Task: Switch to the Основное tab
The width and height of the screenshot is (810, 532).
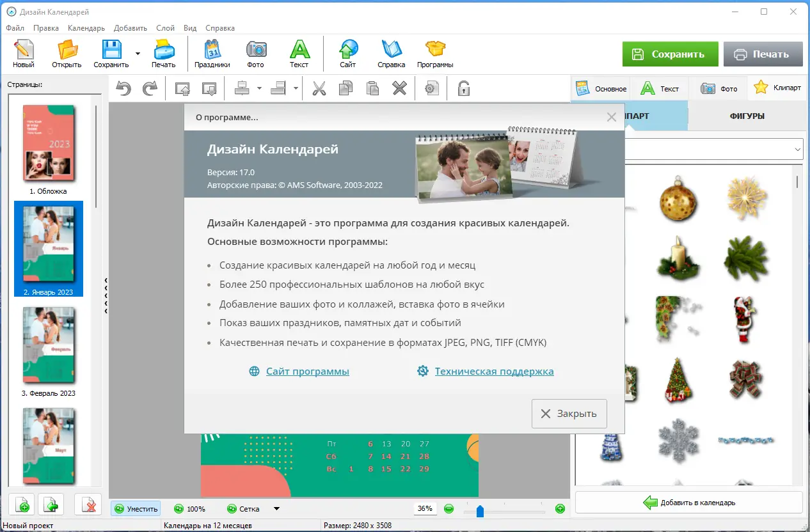Action: tap(601, 88)
